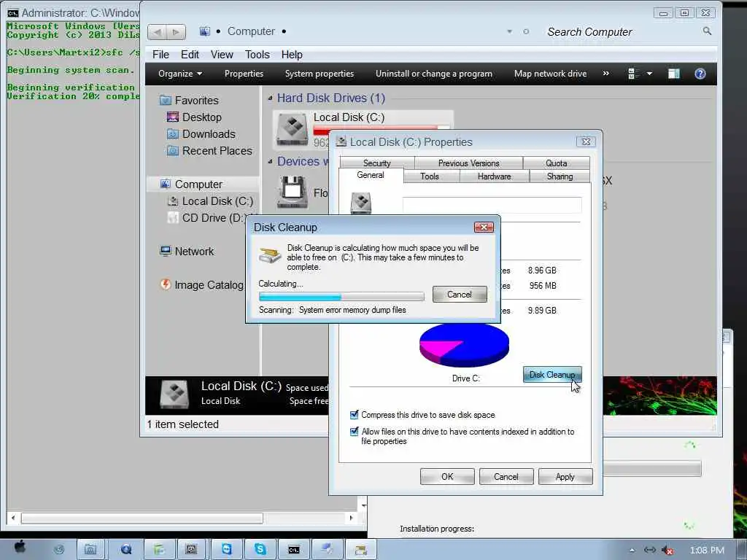This screenshot has width=747, height=560.
Task: Click the change view icon in Explorer toolbar
Action: pos(632,74)
